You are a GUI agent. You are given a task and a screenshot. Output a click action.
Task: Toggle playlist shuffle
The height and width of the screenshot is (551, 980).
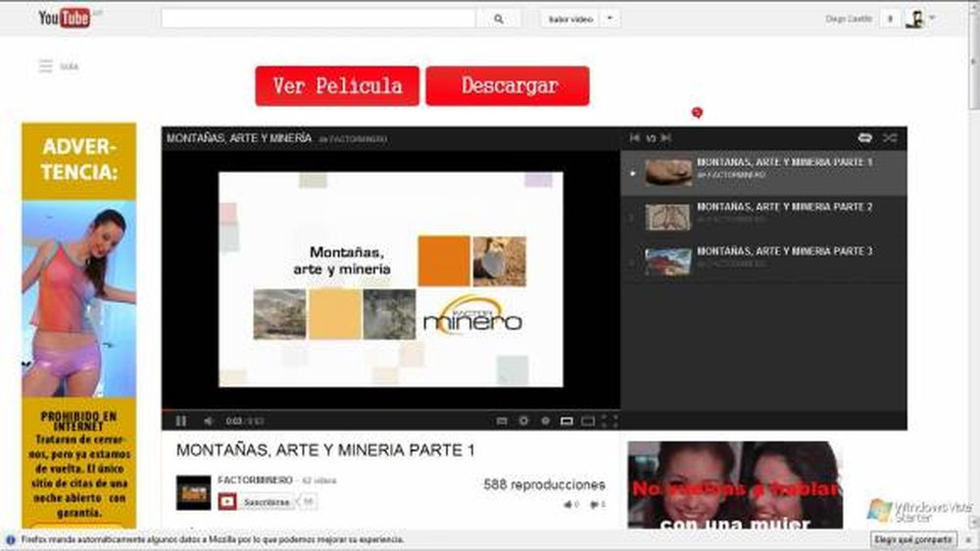[x=890, y=138]
